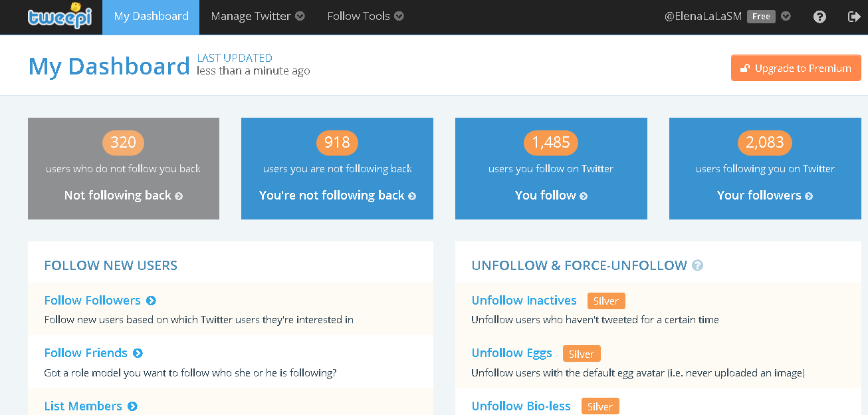This screenshot has width=868, height=415.
Task: Expand the @ElenaLaLaSM account menu
Action: click(786, 16)
